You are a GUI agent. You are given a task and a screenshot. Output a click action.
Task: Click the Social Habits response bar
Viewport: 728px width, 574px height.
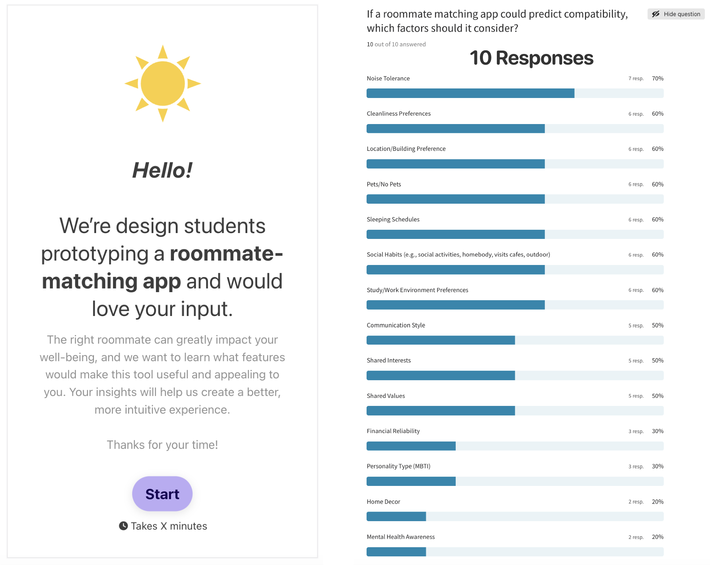tap(515, 270)
